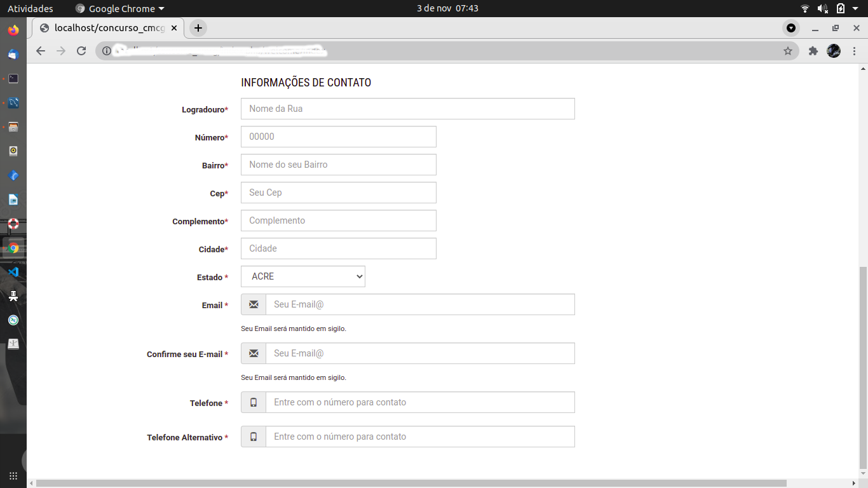Viewport: 868px width, 488px height.
Task: Focus the Cidade input field
Action: point(339,248)
